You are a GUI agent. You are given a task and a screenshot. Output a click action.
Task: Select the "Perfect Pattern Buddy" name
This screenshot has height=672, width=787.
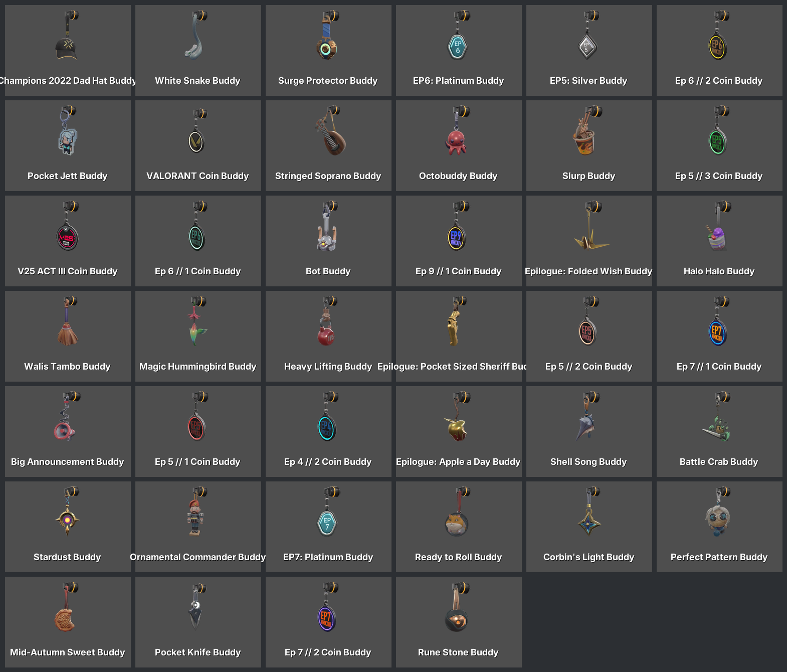[x=719, y=557]
